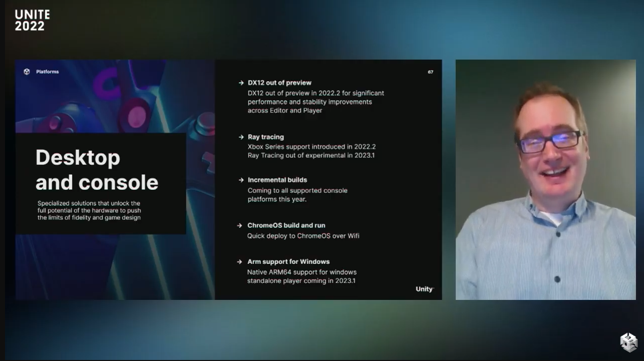Screen dimensions: 644x361
Task: Click 'Native ARM64 support for windows' line
Action: [302, 272]
